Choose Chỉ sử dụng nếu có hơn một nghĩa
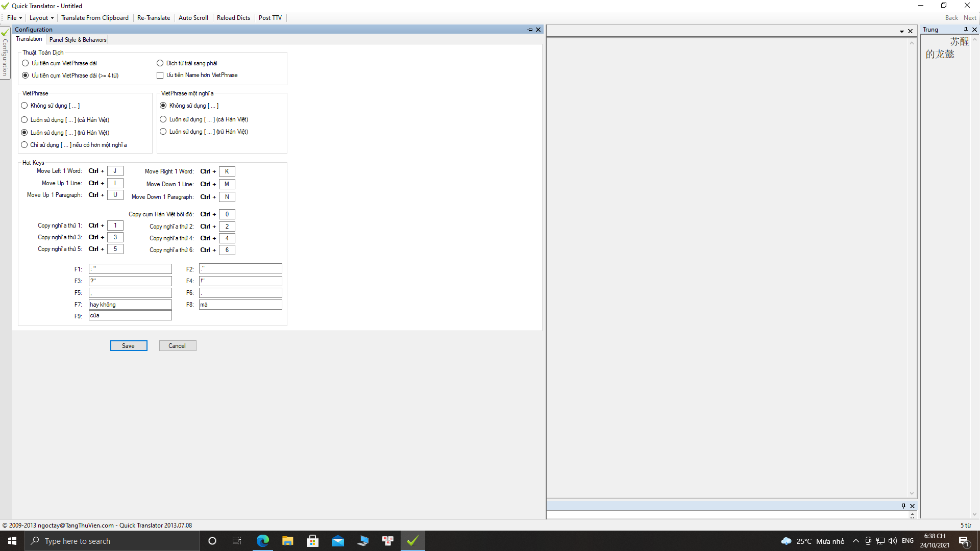980x551 pixels. pyautogui.click(x=24, y=145)
